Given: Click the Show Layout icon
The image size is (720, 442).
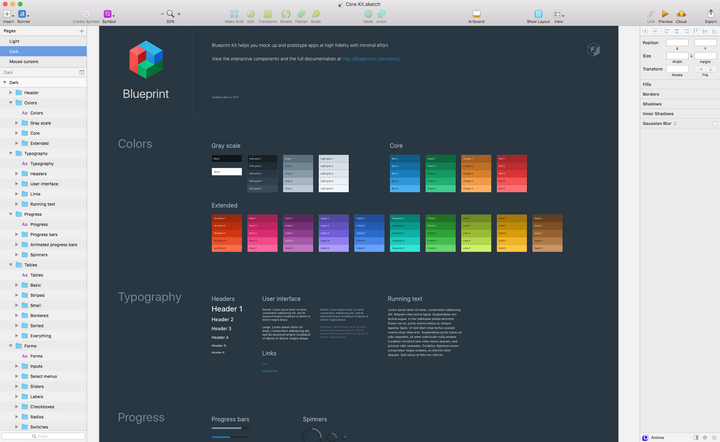Looking at the screenshot, I should tap(538, 14).
